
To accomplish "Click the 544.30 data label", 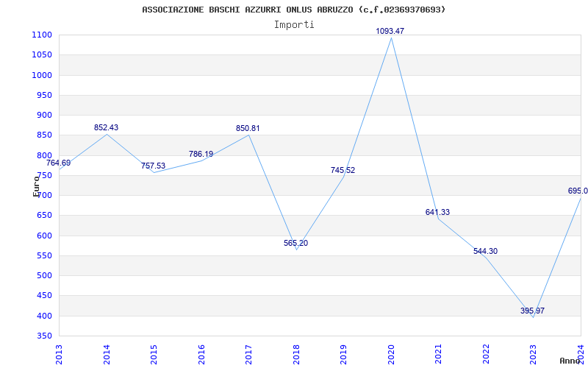I will [x=485, y=251].
